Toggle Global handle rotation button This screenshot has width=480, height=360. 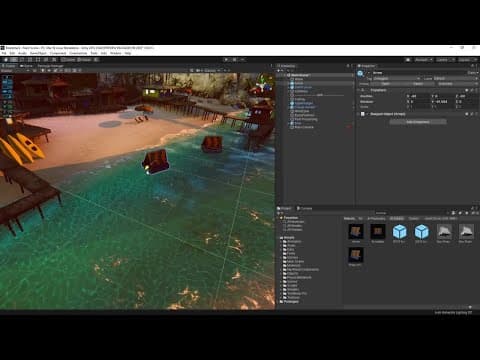(84, 60)
